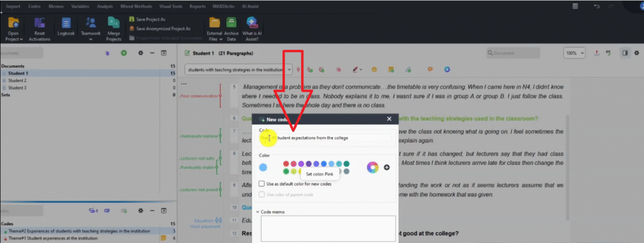Click the Code memo text area
The image size is (644, 243).
(x=328, y=229)
